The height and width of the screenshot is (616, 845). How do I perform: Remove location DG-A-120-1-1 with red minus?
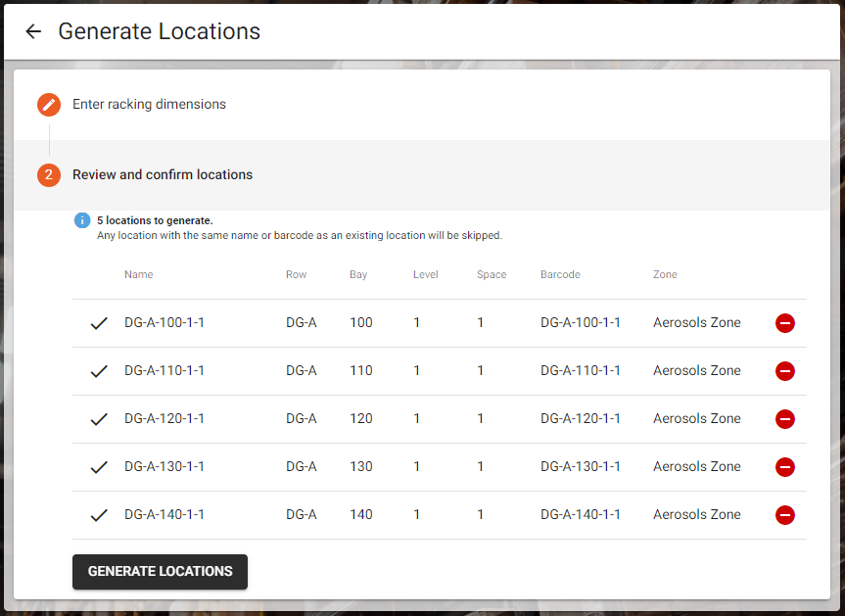pyautogui.click(x=784, y=419)
